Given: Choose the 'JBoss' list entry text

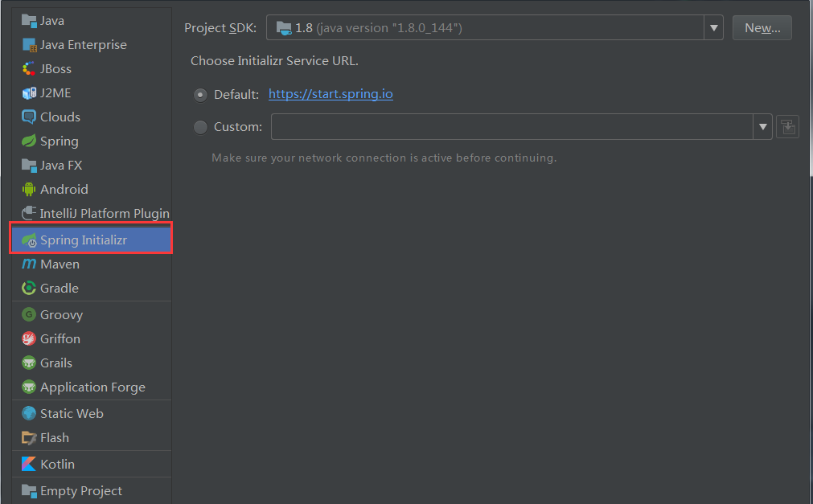Looking at the screenshot, I should pos(56,69).
